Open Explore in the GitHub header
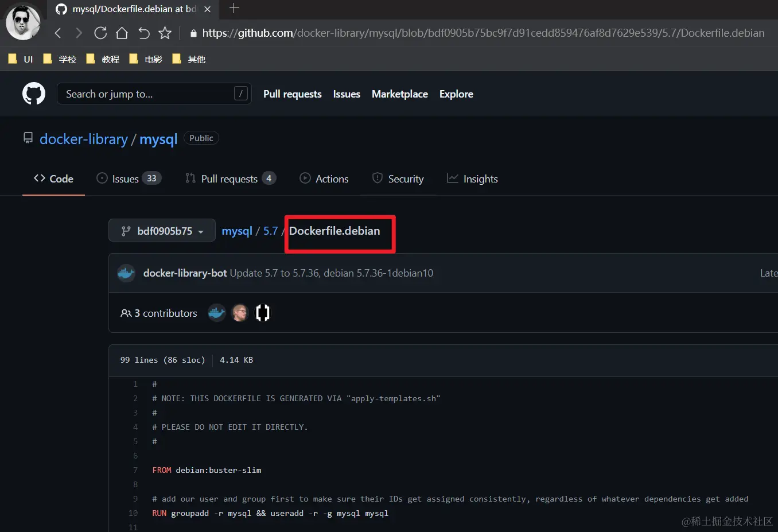The height and width of the screenshot is (532, 778). pyautogui.click(x=456, y=94)
